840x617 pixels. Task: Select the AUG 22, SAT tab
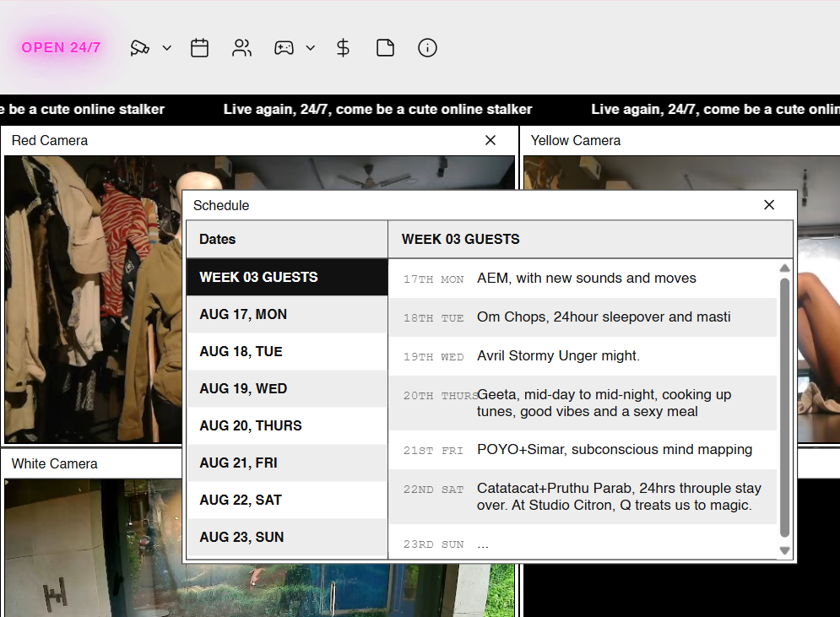coord(287,500)
